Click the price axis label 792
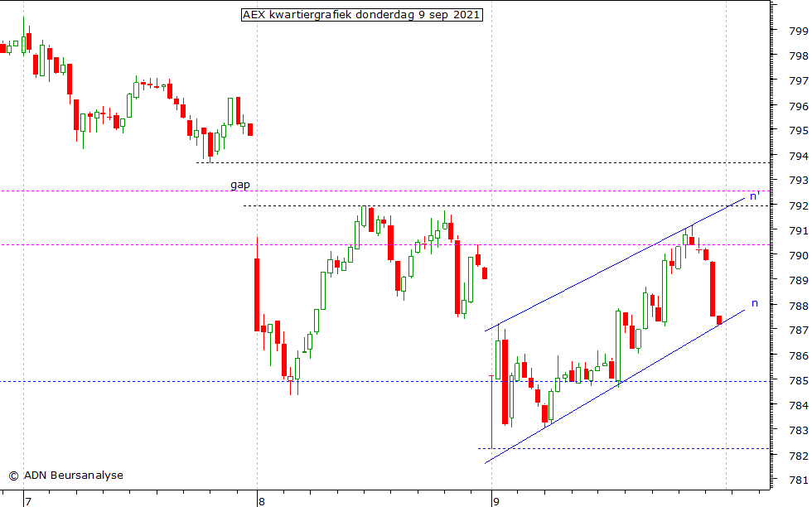Viewport: 812px width, 507px height. [798, 206]
